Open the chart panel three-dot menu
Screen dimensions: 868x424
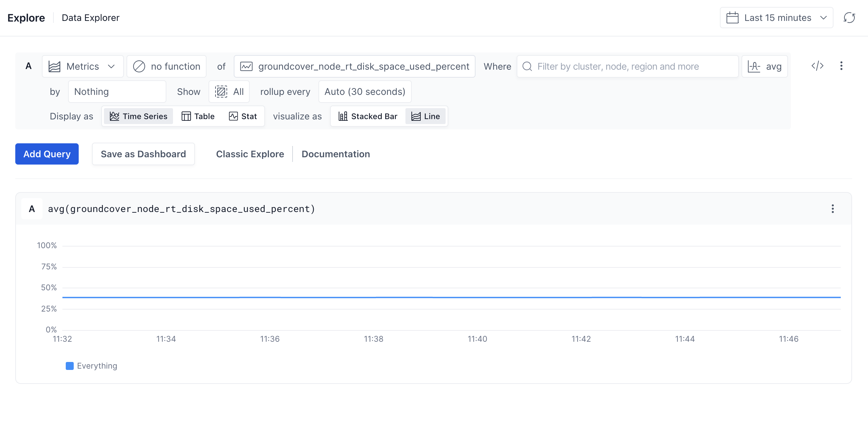832,209
